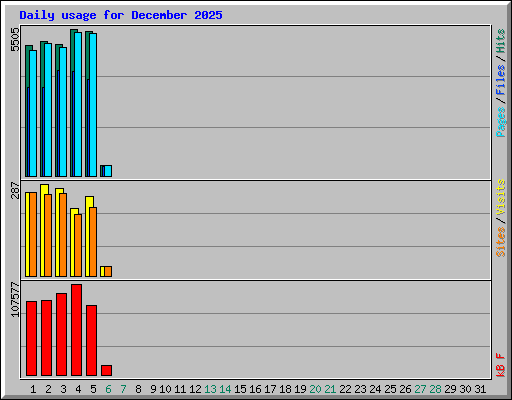The width and height of the screenshot is (512, 400).
Task: Click the blue "Files" legend word
Action: [501, 79]
